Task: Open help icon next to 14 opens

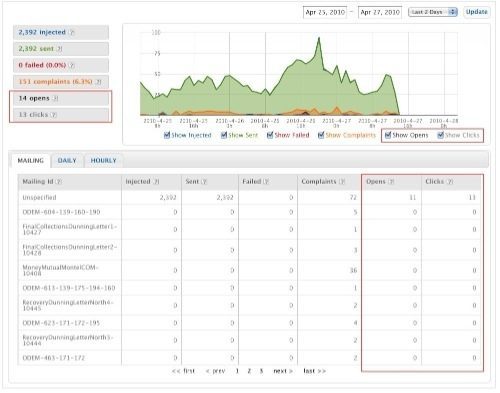Action: [x=55, y=98]
